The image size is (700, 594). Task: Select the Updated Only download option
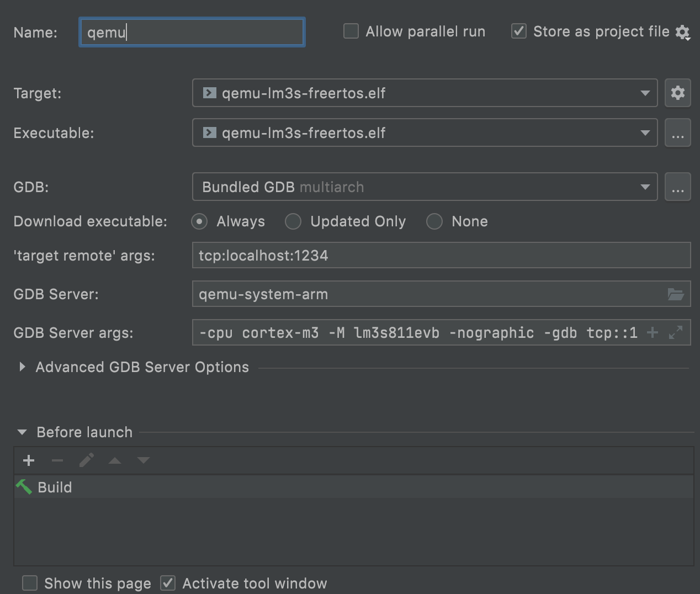pyautogui.click(x=293, y=221)
